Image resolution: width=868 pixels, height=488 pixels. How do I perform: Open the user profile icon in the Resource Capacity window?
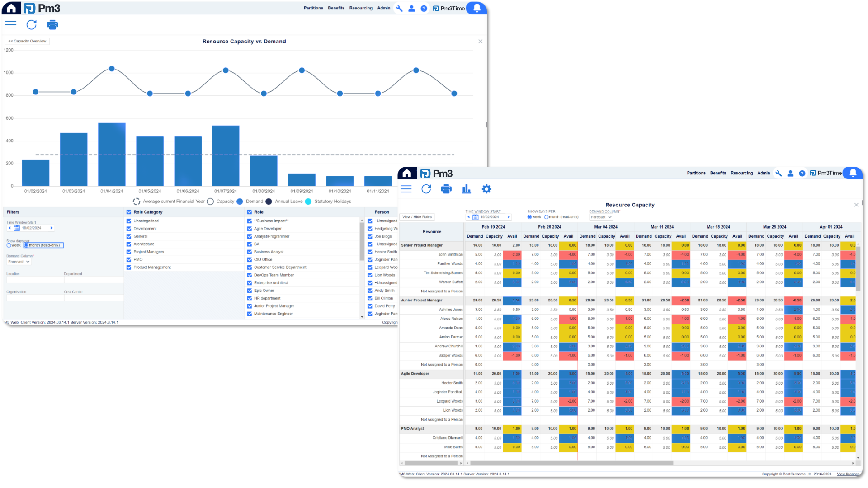pyautogui.click(x=790, y=173)
